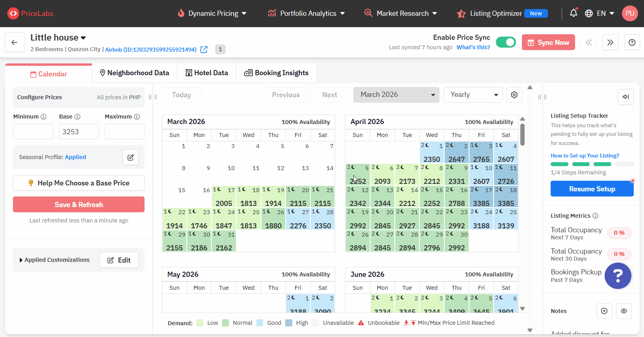
Task: Go to next listing with double chevron
Action: coord(610,43)
